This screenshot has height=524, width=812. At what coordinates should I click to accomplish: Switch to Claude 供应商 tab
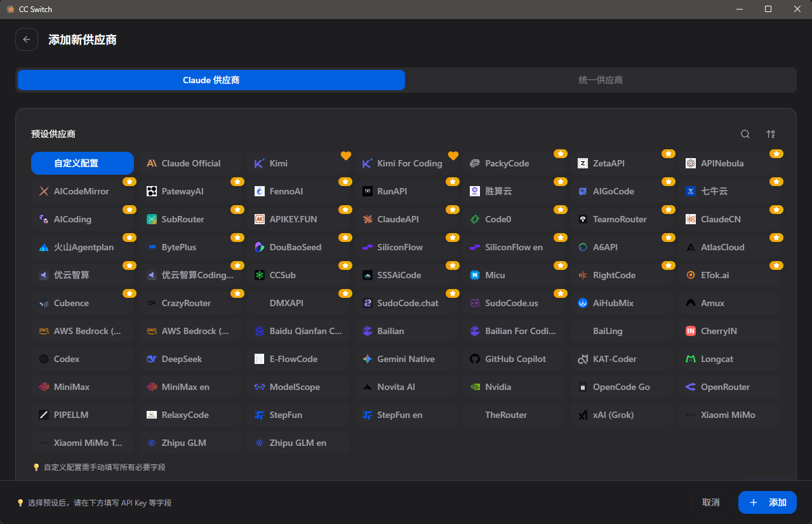click(211, 80)
